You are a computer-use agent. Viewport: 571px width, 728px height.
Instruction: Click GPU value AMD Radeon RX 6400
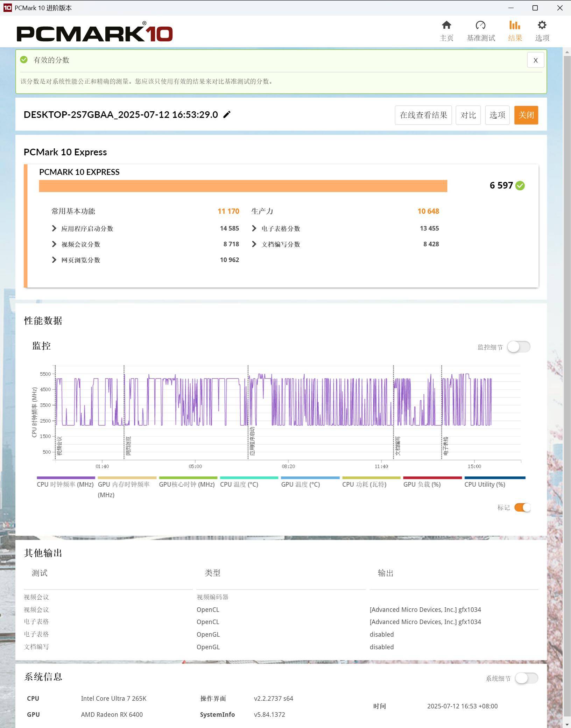coord(112,714)
